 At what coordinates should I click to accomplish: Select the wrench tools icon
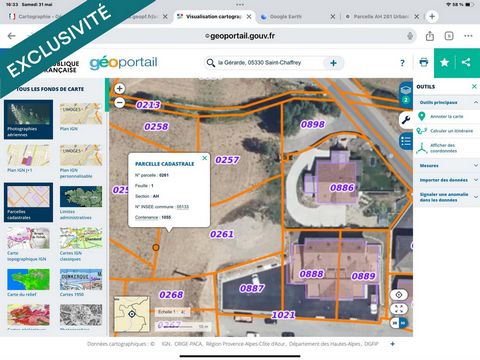406,119
